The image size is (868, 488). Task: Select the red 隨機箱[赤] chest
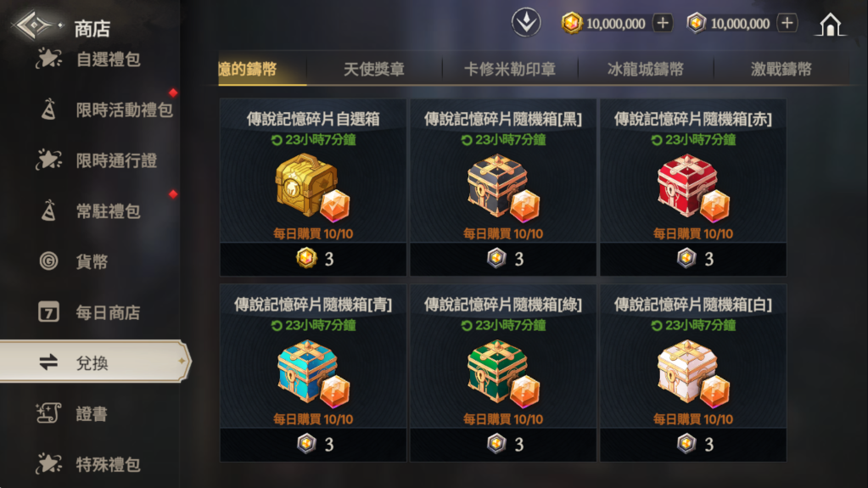pos(693,188)
